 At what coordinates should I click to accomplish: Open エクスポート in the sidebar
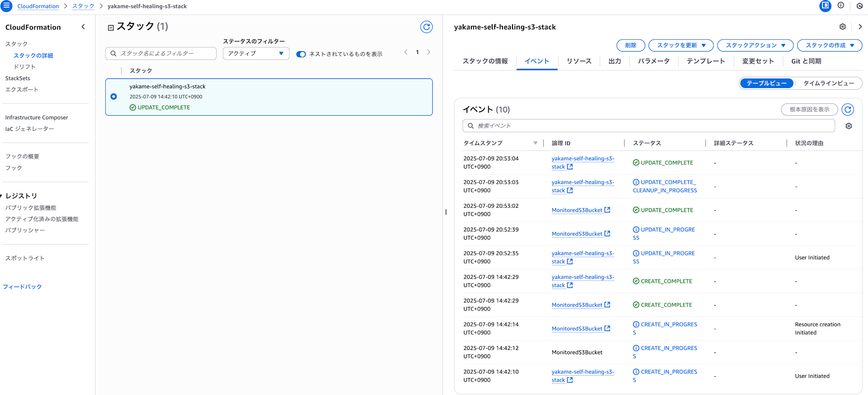[x=22, y=90]
